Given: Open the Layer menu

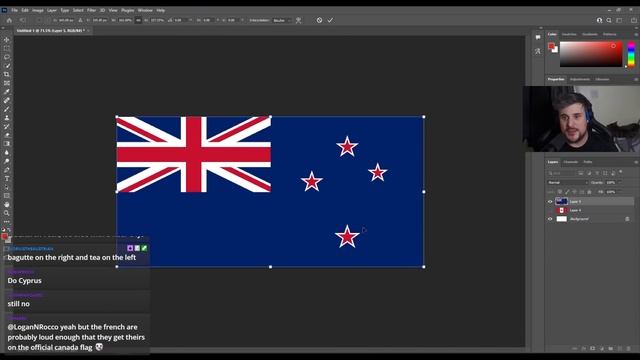Looking at the screenshot, I should pyautogui.click(x=52, y=10).
